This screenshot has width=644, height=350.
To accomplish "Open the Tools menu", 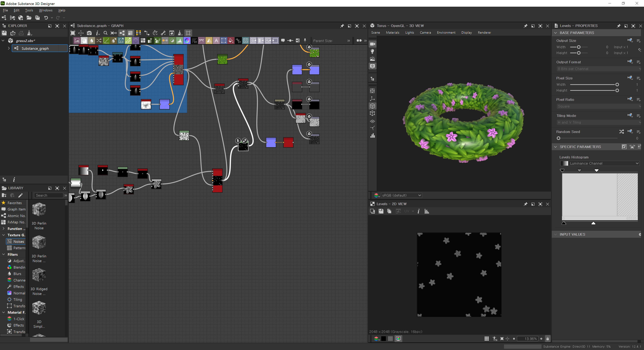I will (x=29, y=10).
